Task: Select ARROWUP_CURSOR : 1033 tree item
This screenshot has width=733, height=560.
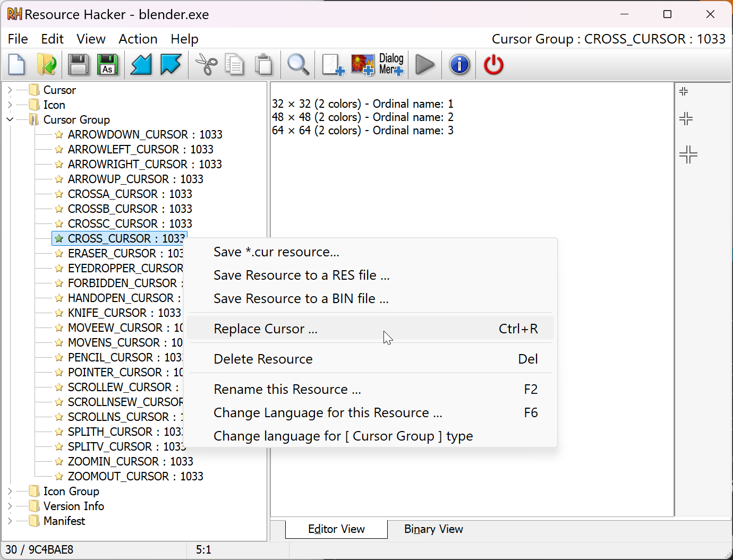Action: point(135,179)
